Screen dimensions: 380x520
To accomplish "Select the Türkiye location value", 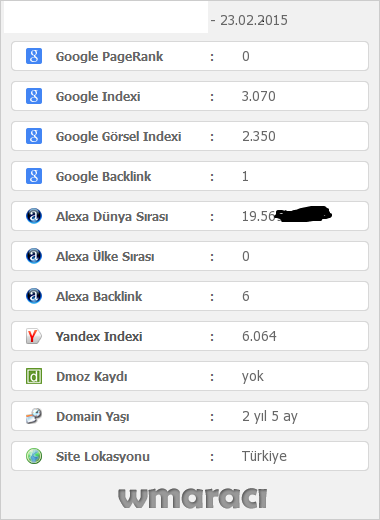I will (264, 456).
